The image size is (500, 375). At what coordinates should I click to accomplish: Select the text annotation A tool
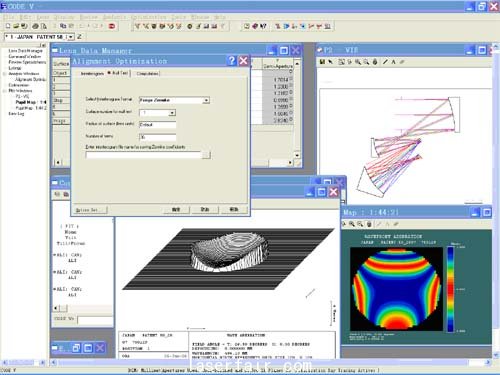(x=394, y=62)
